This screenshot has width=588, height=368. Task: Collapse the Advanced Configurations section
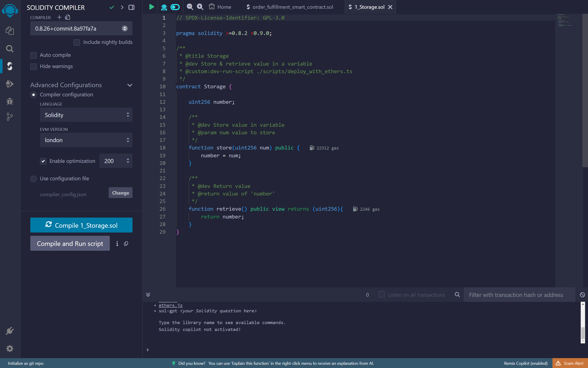pyautogui.click(x=130, y=85)
